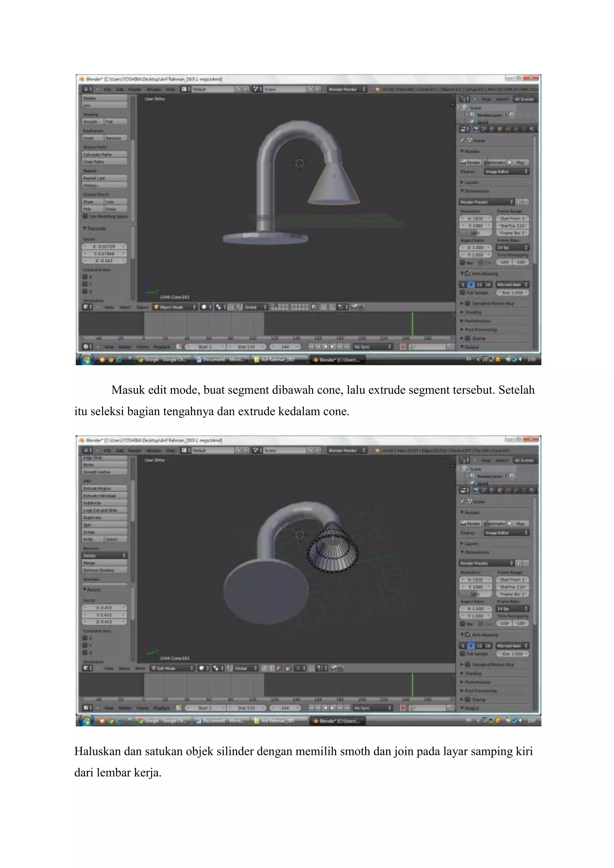Viewport: 614px width, 868px height.
Task: Open the Object Mode dropdown in viewport header
Action: [175, 307]
